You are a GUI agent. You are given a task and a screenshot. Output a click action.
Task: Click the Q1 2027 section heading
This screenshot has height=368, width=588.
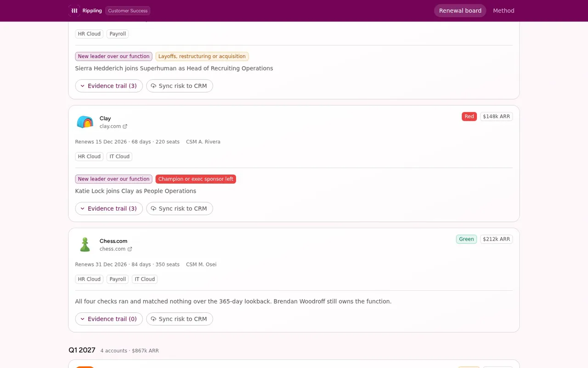coord(82,350)
